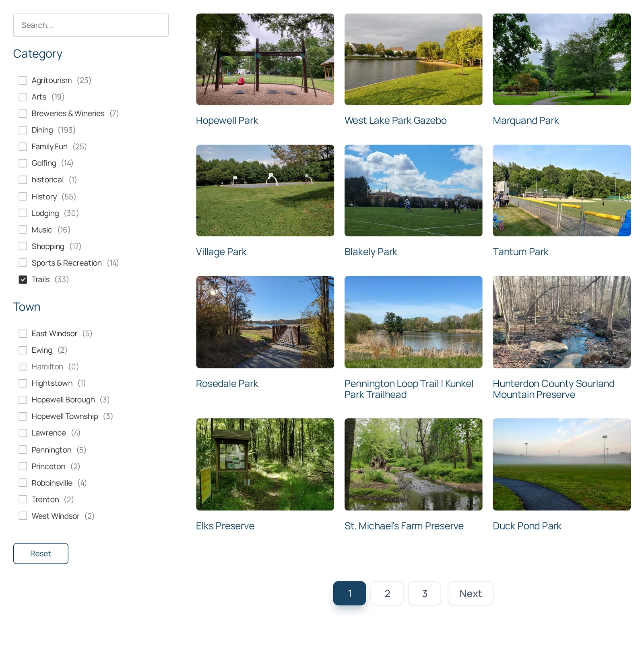Click the Rosedale Park boardwalk photo
Image resolution: width=644 pixels, height=647 pixels.
(265, 322)
